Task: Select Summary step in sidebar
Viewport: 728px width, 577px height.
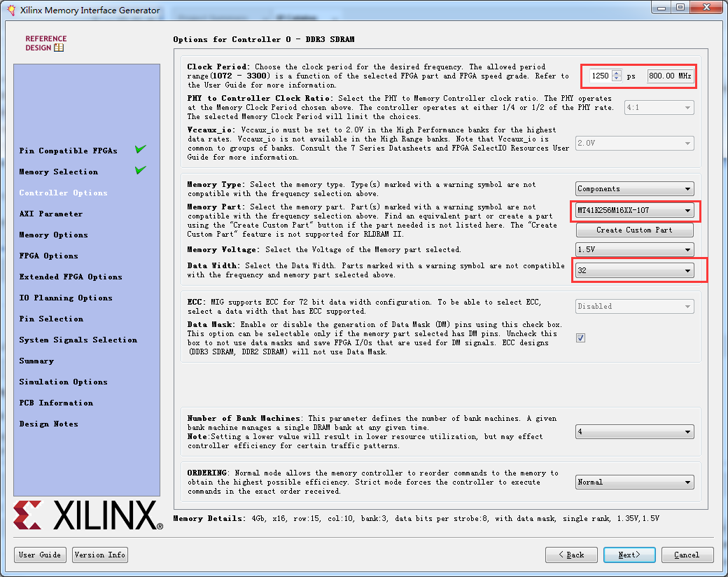Action: tap(36, 361)
